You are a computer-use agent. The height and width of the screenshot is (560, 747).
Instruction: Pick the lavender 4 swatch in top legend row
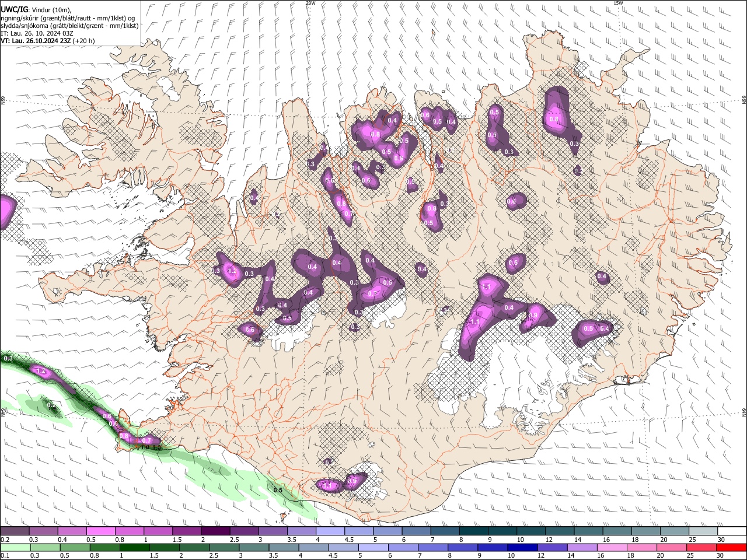click(x=330, y=531)
